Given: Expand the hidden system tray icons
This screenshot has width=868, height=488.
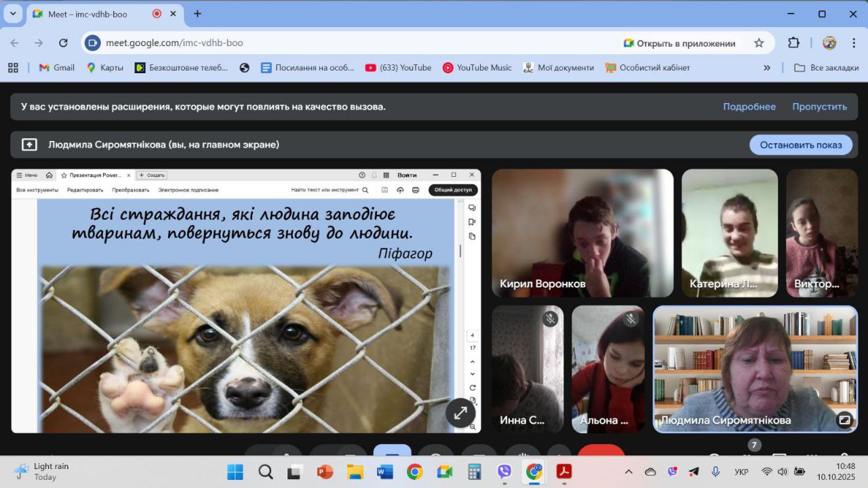Looking at the screenshot, I should pos(629,472).
